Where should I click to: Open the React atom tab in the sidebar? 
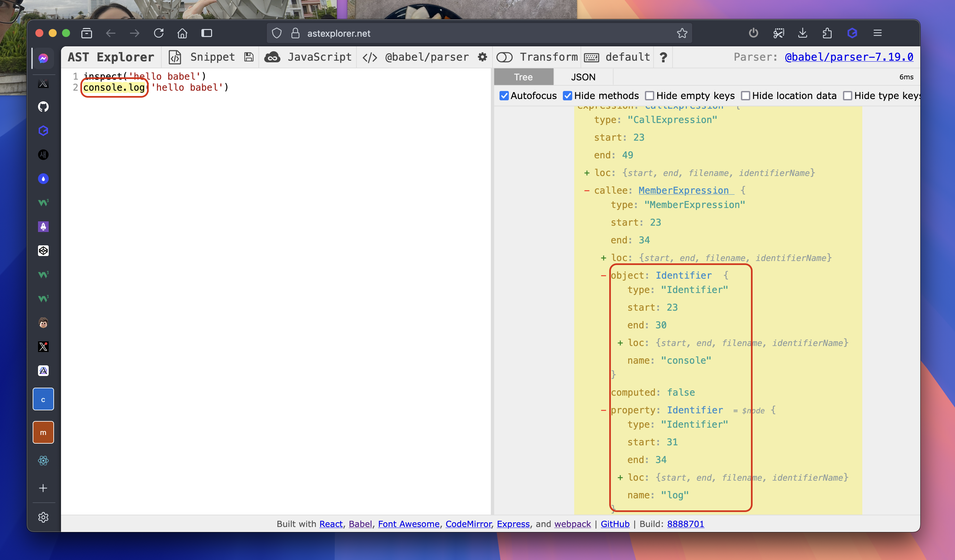(x=43, y=461)
